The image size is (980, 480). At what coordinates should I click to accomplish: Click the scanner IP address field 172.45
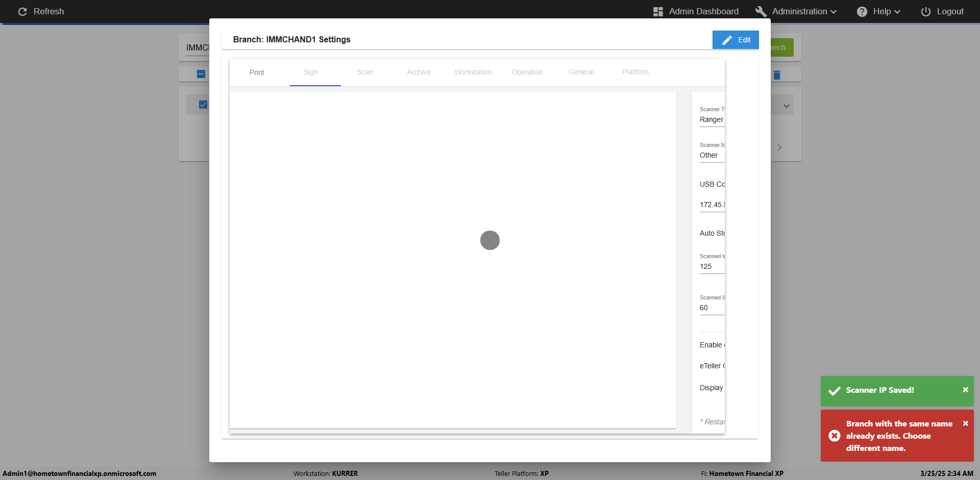click(x=712, y=205)
